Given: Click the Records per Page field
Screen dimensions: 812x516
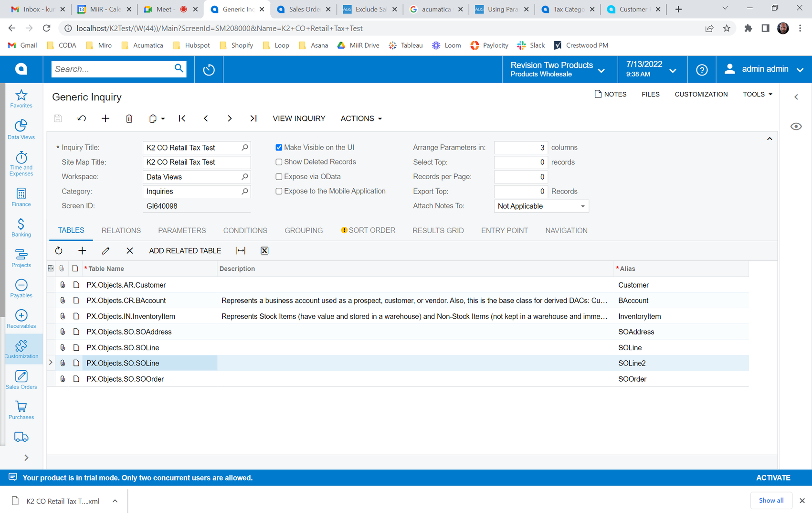Looking at the screenshot, I should pos(520,177).
